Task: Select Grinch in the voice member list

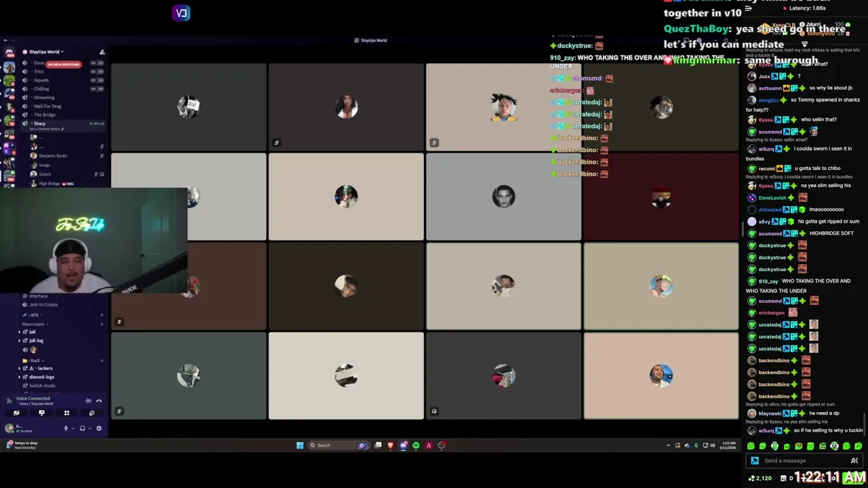Action: (x=45, y=174)
